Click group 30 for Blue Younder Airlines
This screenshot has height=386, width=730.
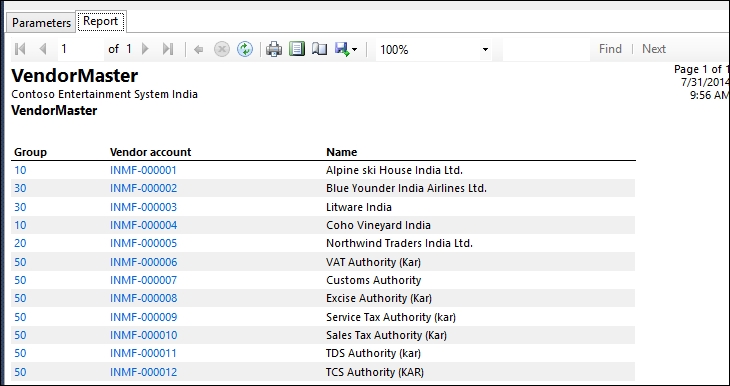[x=20, y=188]
